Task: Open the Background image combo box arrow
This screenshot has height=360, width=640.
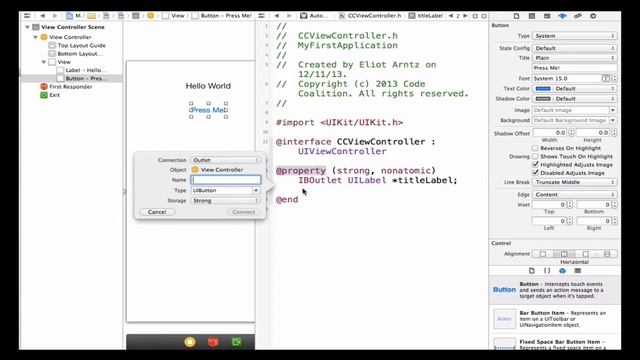Action: [613, 120]
